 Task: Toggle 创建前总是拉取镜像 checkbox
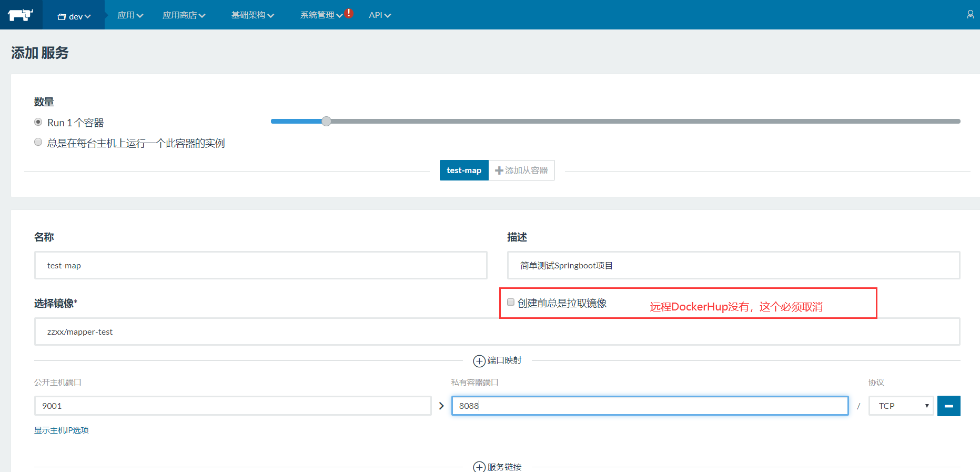(511, 302)
